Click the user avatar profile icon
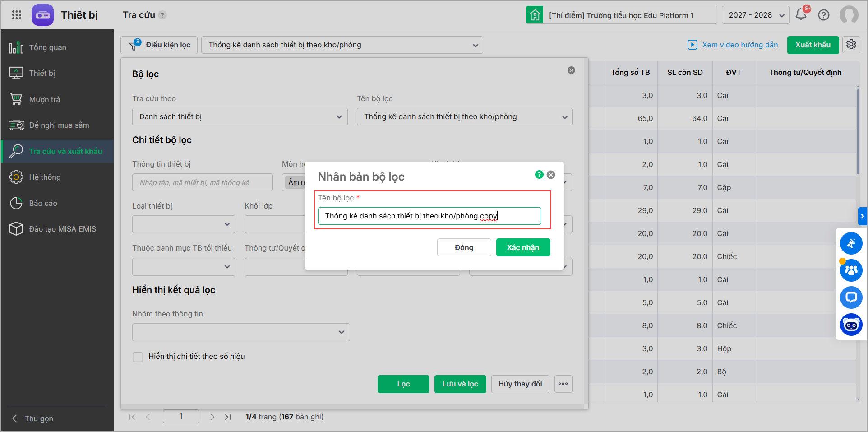This screenshot has width=868, height=432. coord(849,15)
